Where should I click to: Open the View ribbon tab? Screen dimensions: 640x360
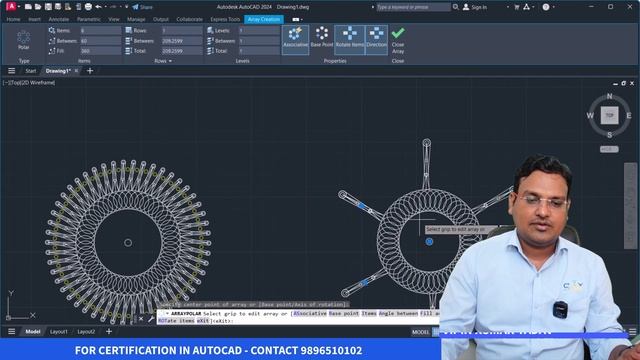114,19
